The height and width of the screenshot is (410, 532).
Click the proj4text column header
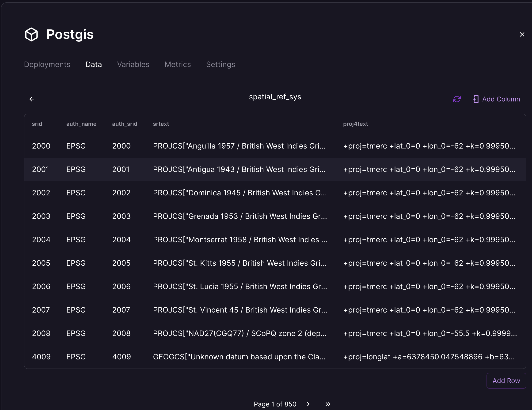(x=355, y=124)
